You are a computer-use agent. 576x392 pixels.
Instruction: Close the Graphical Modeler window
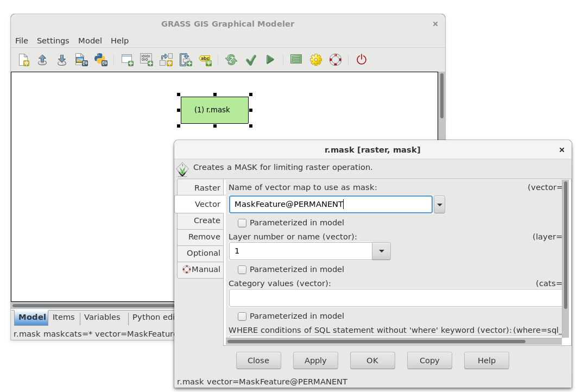435,24
